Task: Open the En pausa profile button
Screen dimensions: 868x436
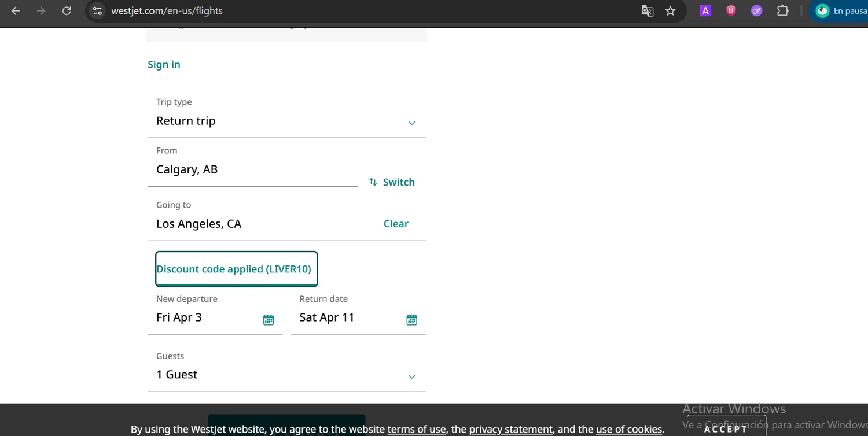Action: [840, 10]
